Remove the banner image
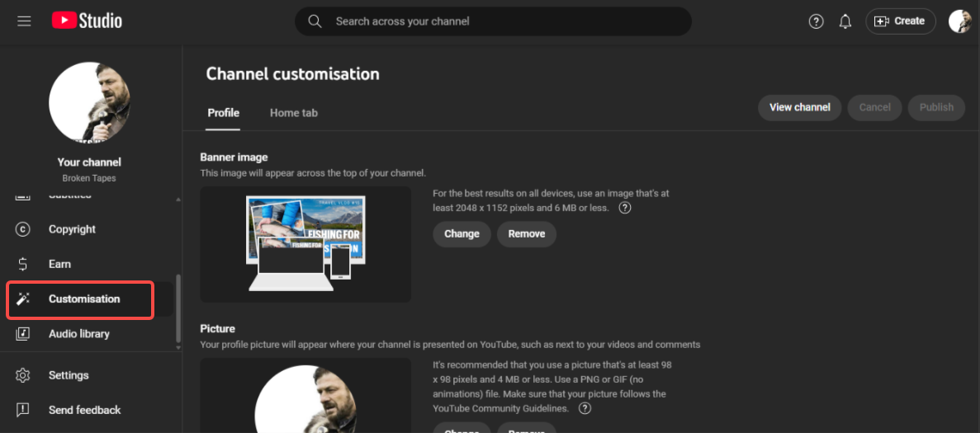Viewport: 980px width, 433px height. 526,234
